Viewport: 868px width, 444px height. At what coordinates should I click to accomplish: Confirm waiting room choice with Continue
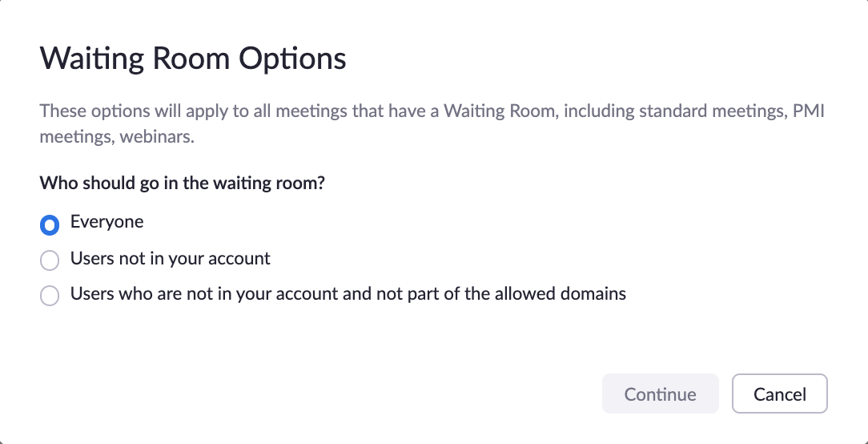tap(660, 394)
